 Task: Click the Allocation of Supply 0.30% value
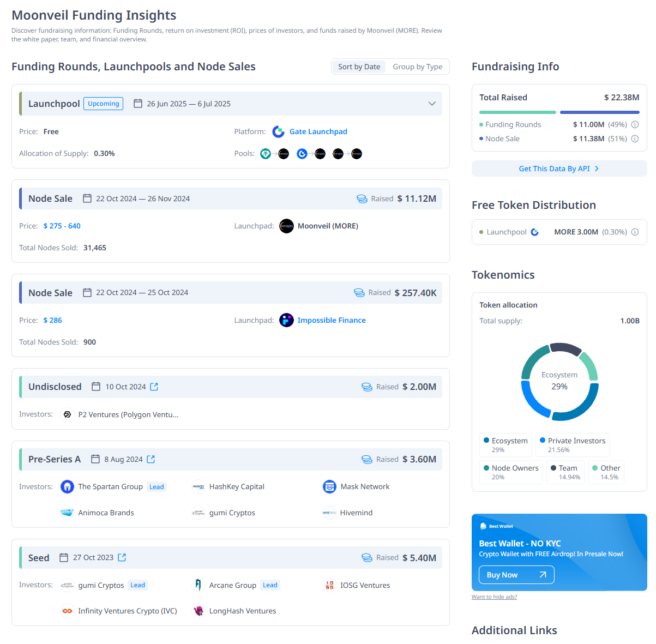coord(104,153)
